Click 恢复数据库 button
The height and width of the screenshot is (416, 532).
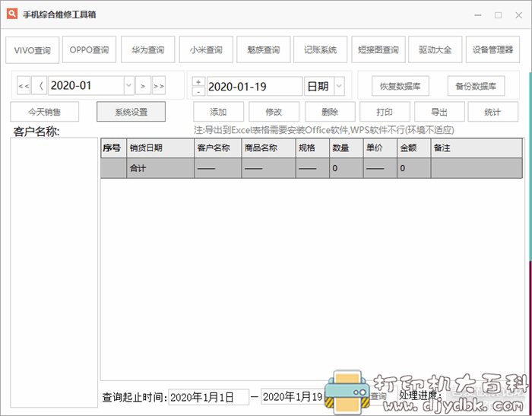401,86
